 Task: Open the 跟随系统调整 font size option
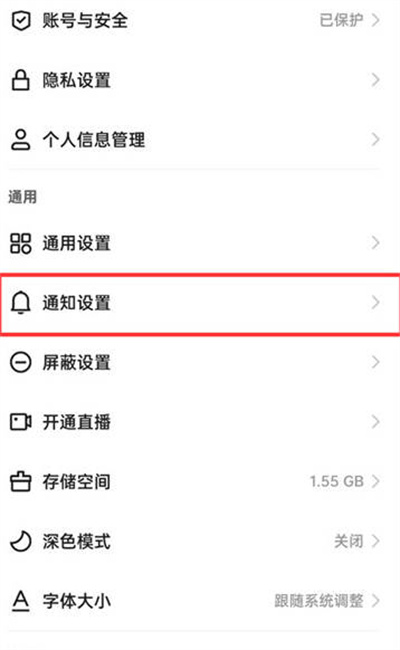point(319,601)
